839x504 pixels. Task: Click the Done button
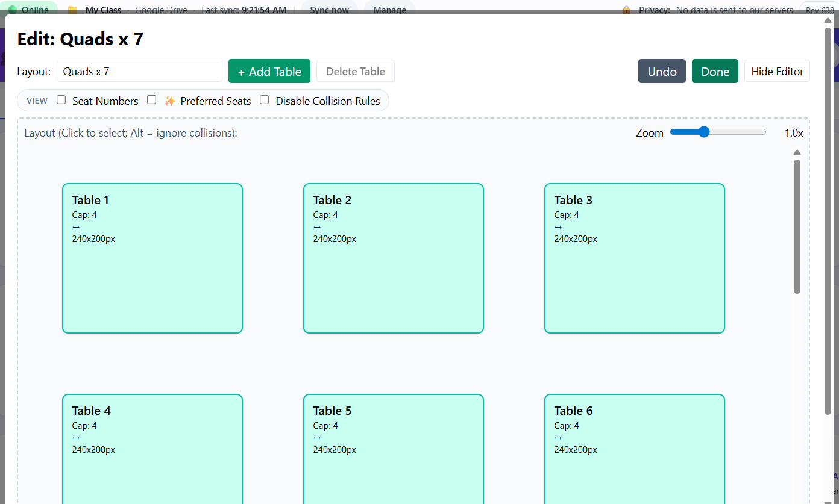click(x=715, y=71)
